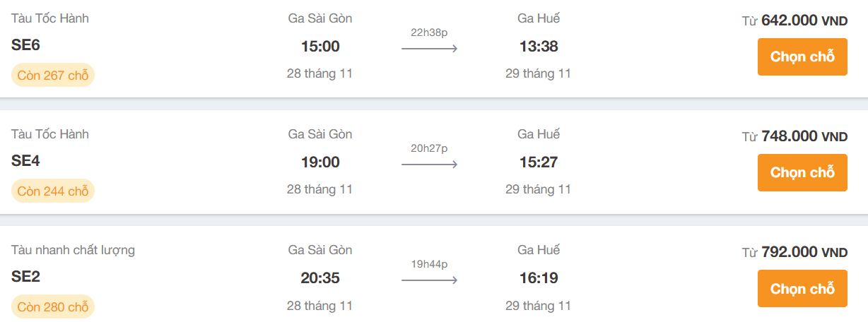Click the SE2 duration arrow icon
Image resolution: width=868 pixels, height=322 pixels.
click(x=429, y=280)
